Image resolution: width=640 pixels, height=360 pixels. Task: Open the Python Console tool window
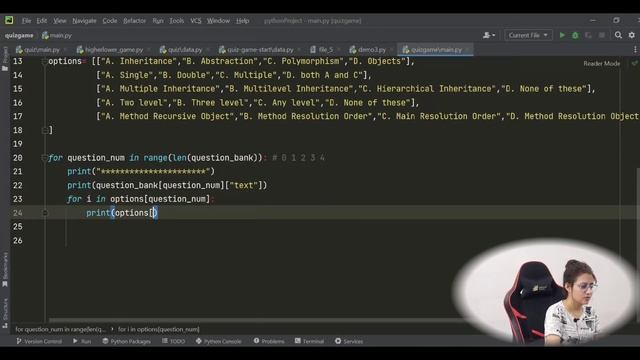(x=218, y=341)
